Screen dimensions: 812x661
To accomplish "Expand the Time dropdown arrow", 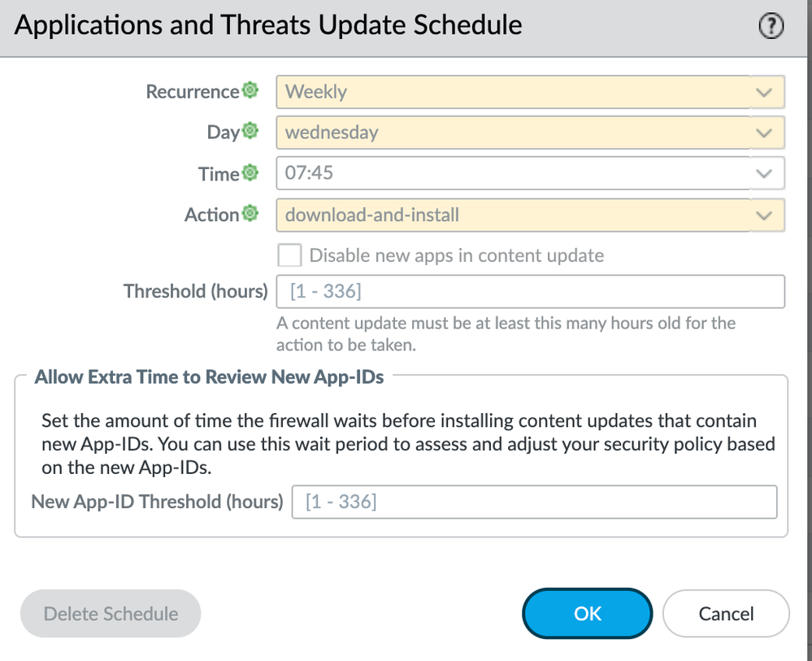I will pos(764,174).
